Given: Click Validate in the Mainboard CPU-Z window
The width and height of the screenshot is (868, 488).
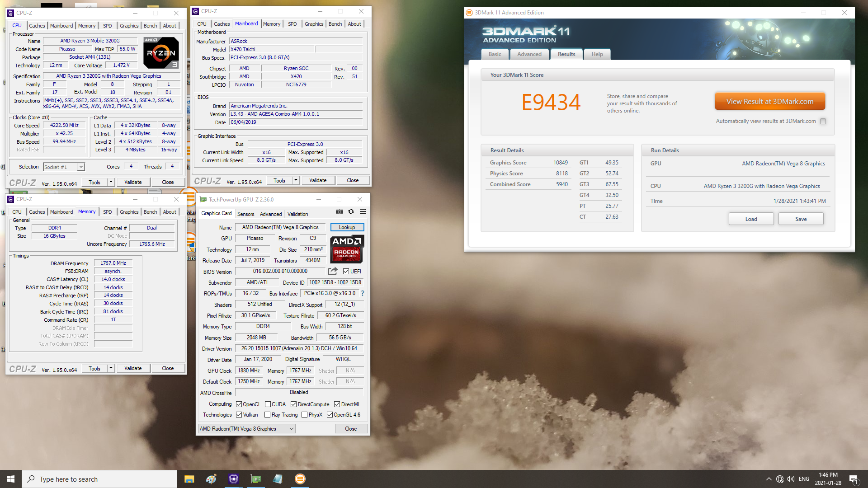Looking at the screenshot, I should pos(318,180).
